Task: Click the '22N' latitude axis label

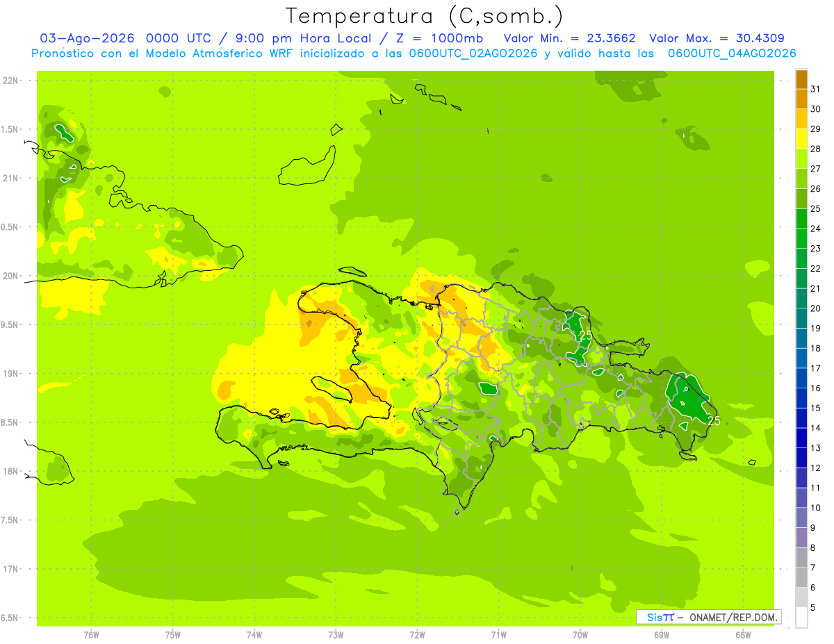Action: click(x=10, y=81)
